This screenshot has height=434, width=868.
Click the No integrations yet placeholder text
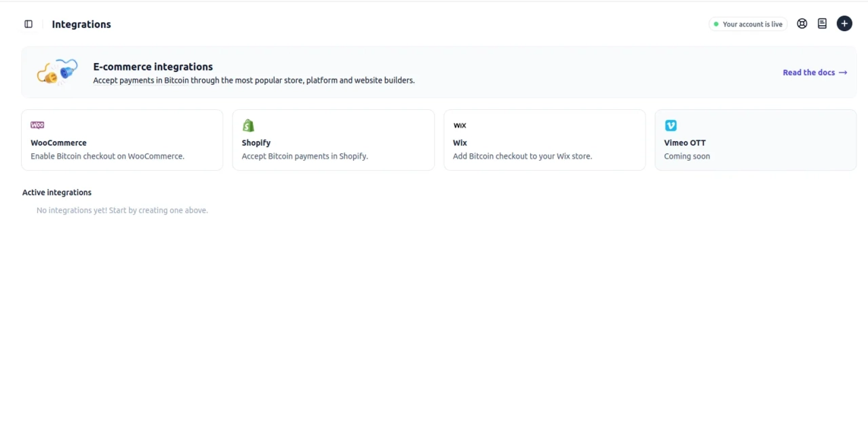pos(121,210)
